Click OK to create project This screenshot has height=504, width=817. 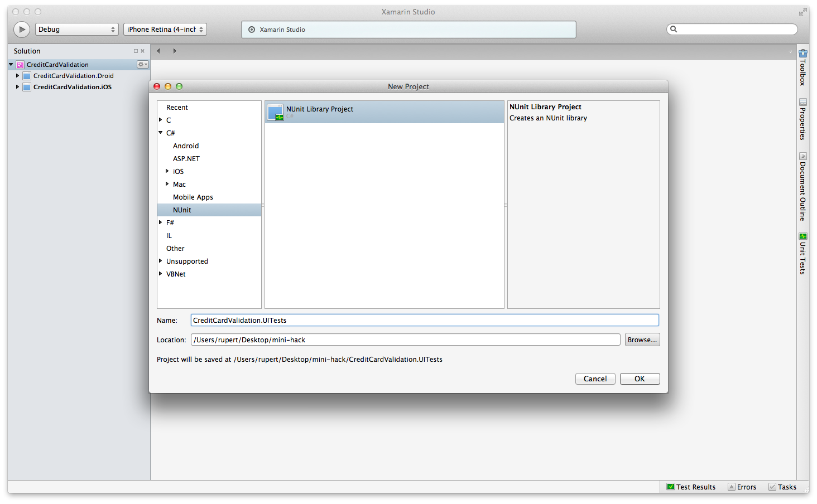point(640,379)
